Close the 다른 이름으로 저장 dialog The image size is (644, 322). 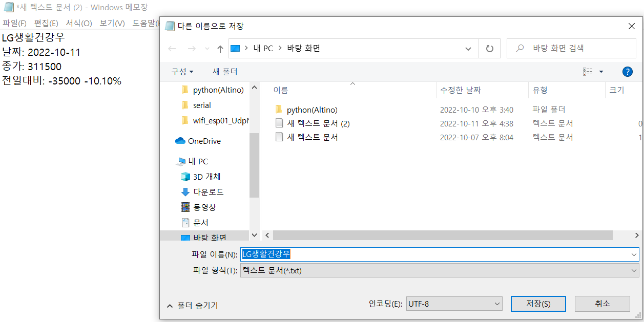point(631,26)
